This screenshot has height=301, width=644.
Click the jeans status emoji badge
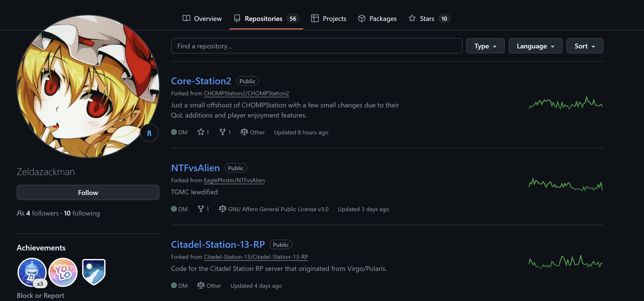tap(149, 133)
